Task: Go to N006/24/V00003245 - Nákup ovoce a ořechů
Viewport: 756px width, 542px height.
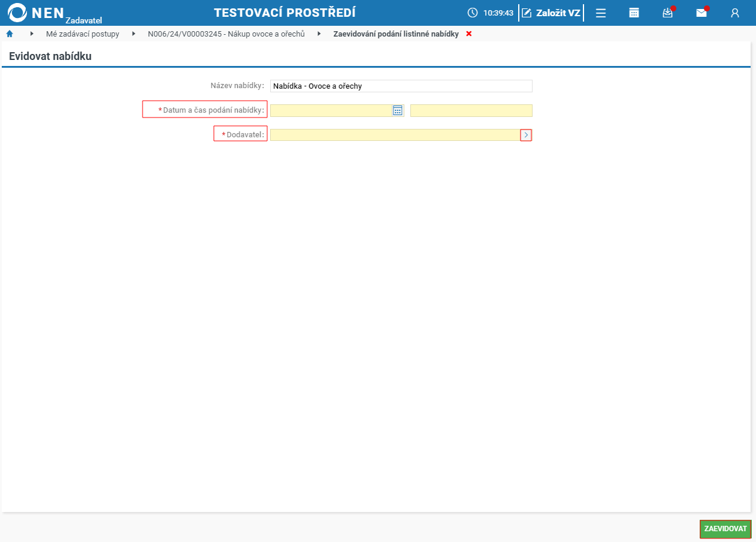Action: (226, 34)
